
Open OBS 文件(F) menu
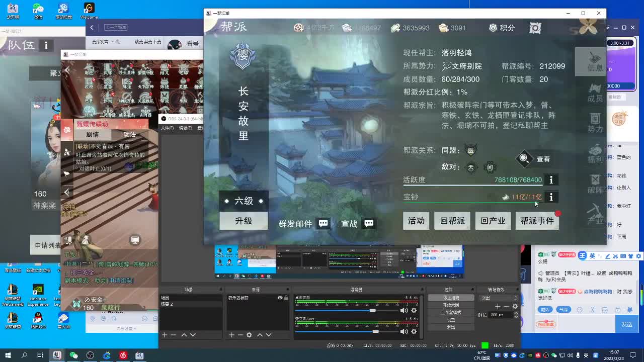167,128
